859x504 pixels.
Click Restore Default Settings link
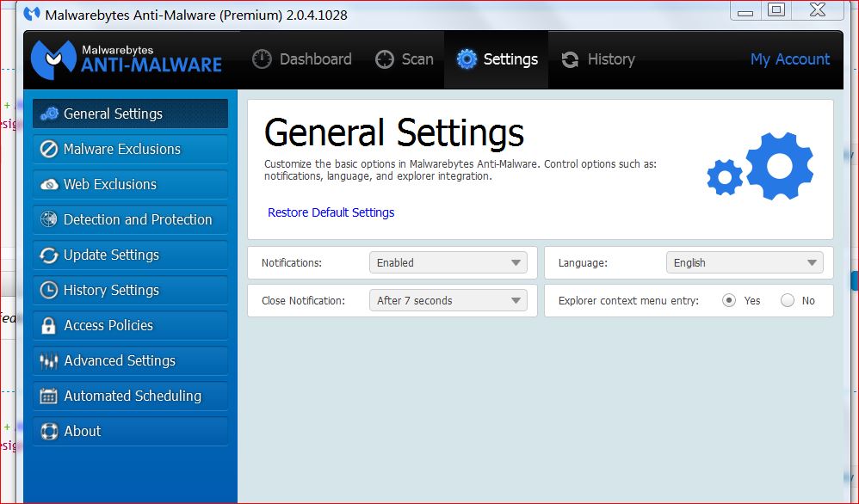[331, 212]
